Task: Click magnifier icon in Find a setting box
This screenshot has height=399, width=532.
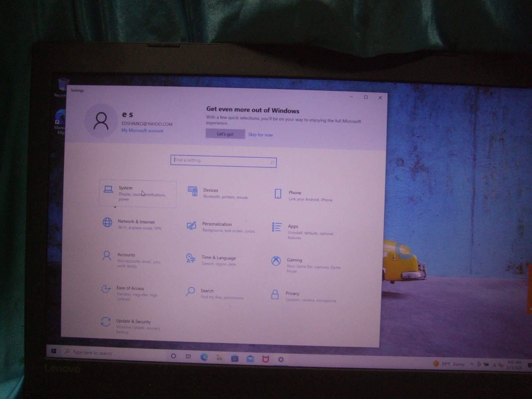Action: 272,162
